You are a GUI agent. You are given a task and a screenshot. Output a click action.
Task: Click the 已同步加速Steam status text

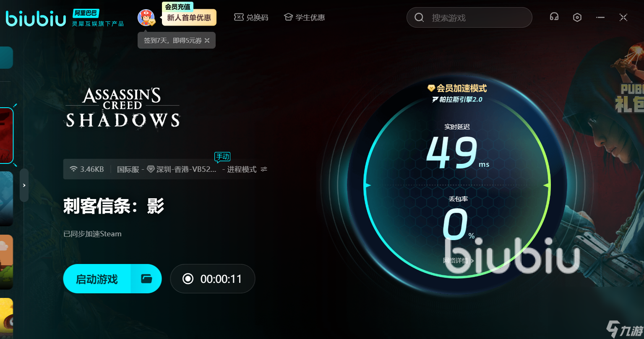[x=92, y=234]
